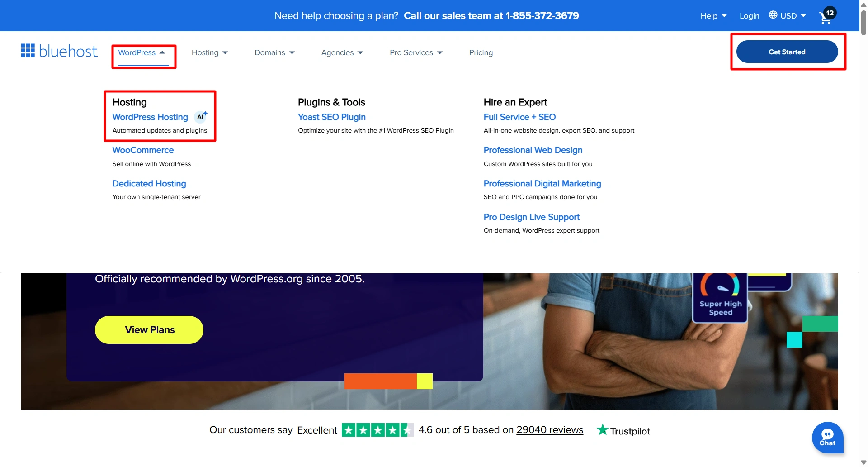868x467 pixels.
Task: Go to the Pricing page
Action: tap(481, 52)
